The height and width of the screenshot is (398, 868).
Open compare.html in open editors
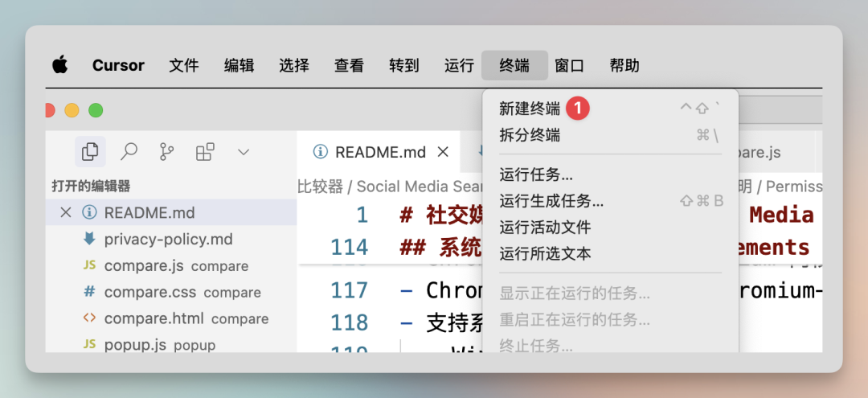point(171,318)
